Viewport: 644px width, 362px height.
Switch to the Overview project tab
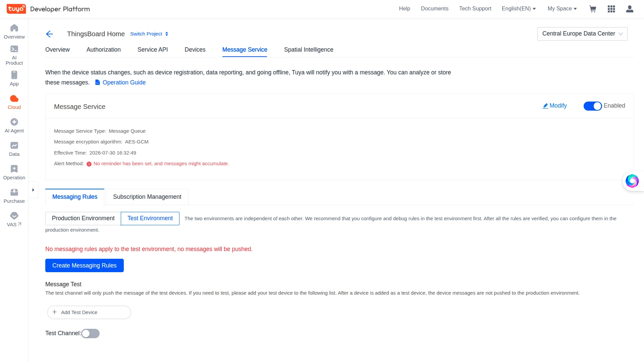57,50
